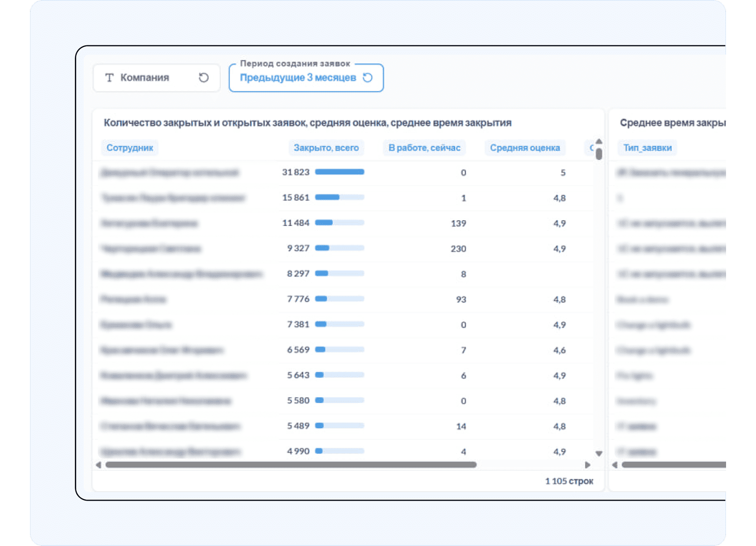The height and width of the screenshot is (546, 756).
Task: Select the cell showing 230 in work
Action: click(458, 249)
